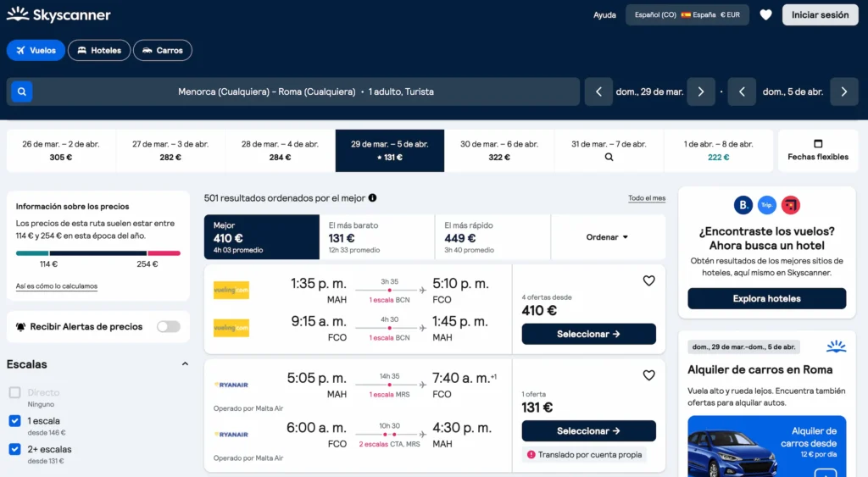
Task: Click the price range bar indicator
Action: click(x=98, y=252)
